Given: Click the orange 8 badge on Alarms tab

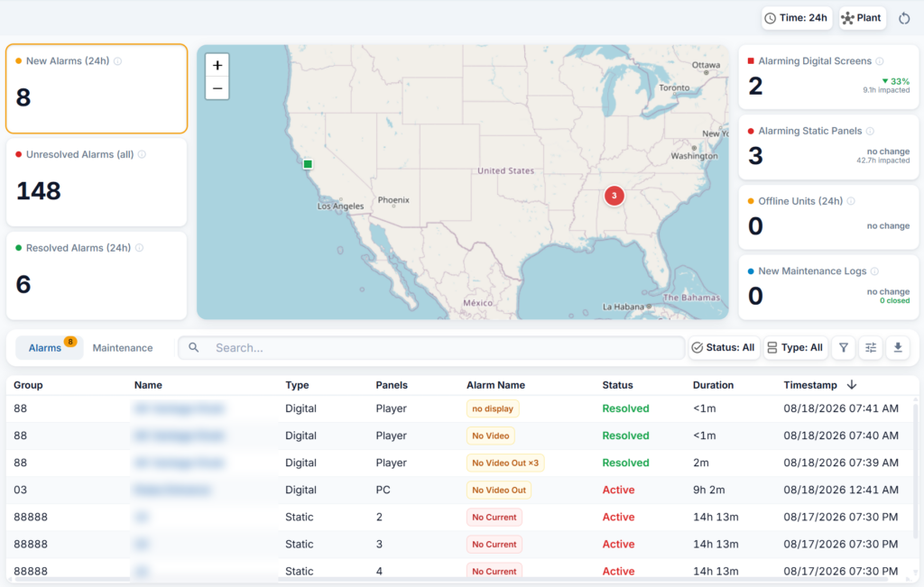Looking at the screenshot, I should tap(70, 342).
